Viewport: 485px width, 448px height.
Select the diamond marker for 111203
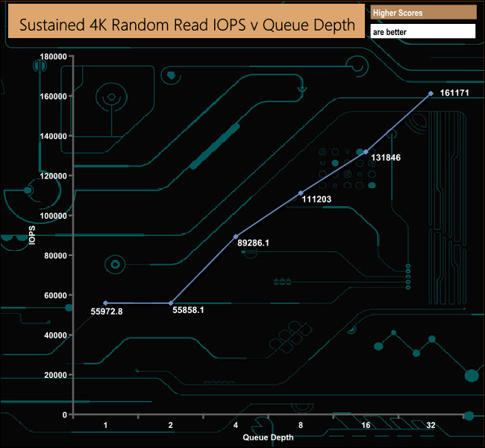click(301, 193)
